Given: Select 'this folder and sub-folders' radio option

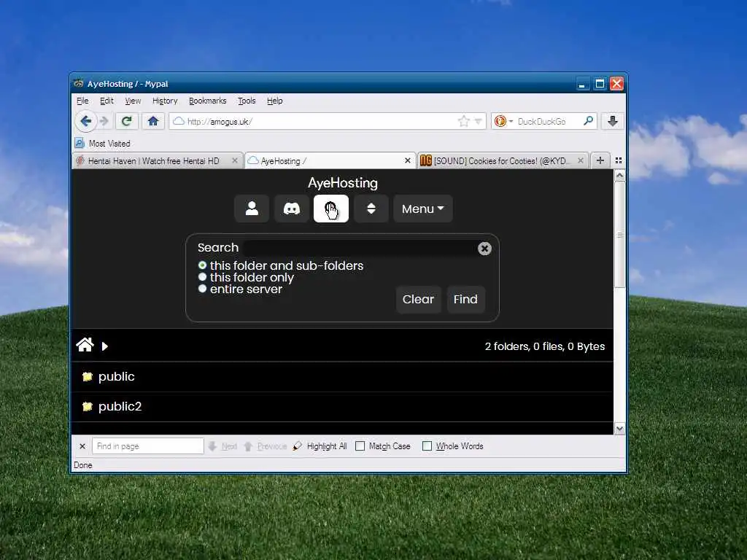Looking at the screenshot, I should pos(203,265).
